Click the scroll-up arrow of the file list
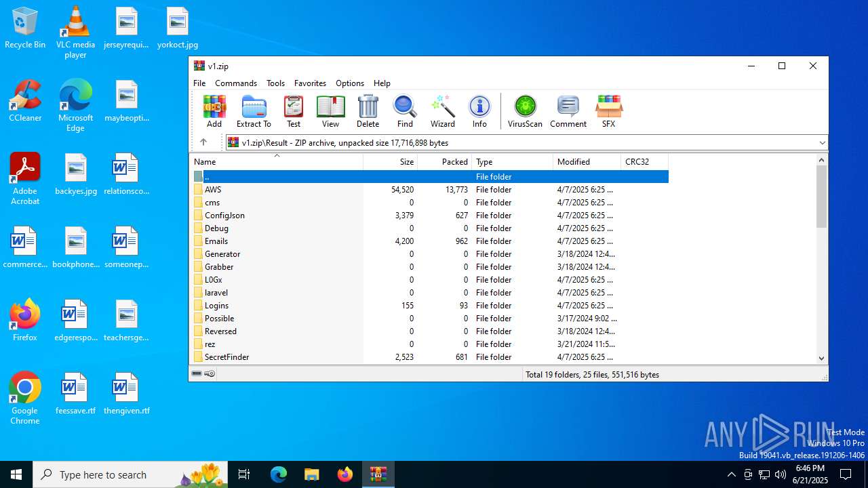868x488 pixels. tap(821, 161)
